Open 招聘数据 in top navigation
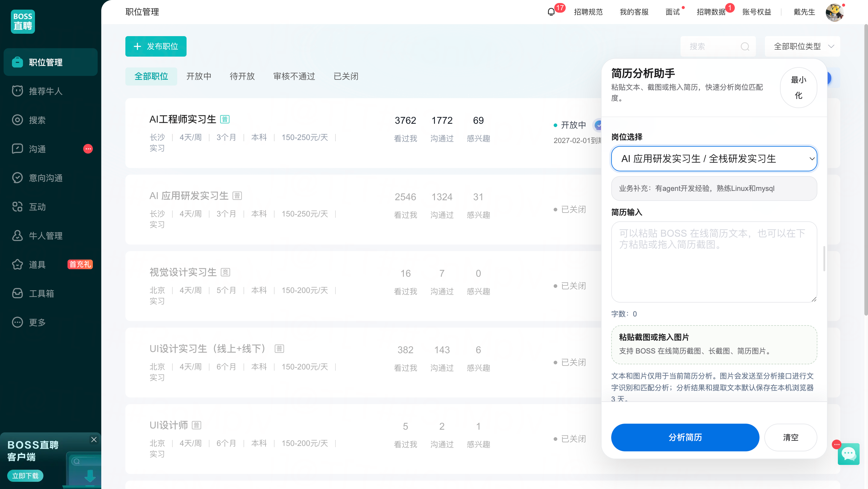 tap(711, 12)
